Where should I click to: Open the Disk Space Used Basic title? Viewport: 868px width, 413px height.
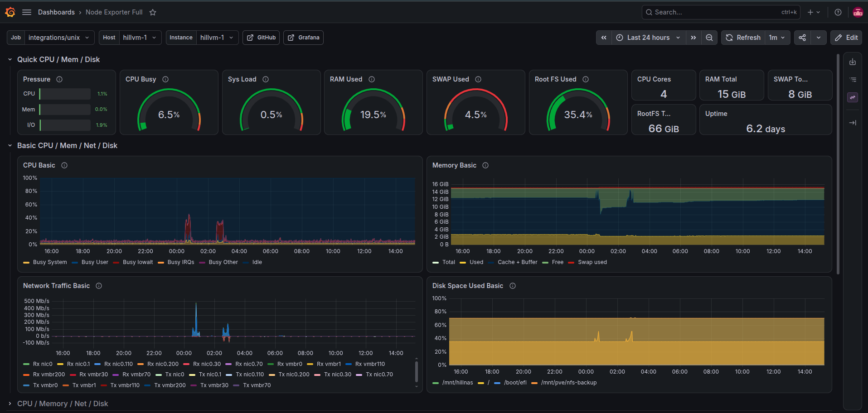(468, 286)
